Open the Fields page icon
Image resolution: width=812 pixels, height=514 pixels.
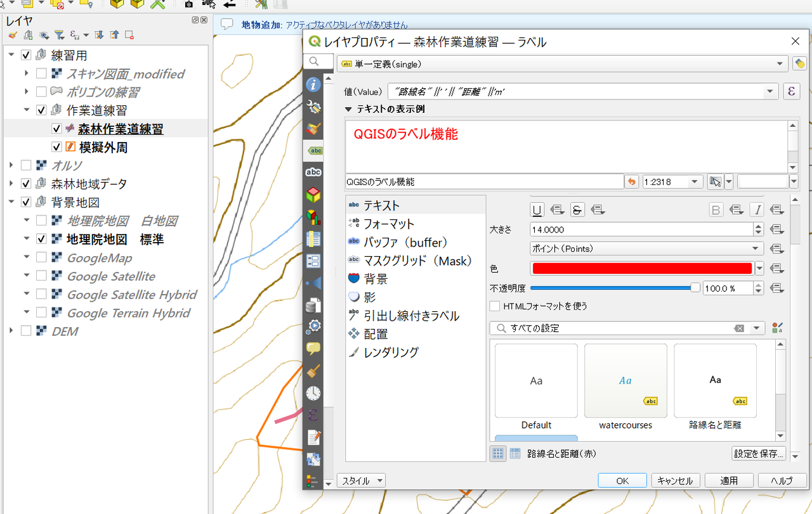click(x=313, y=239)
